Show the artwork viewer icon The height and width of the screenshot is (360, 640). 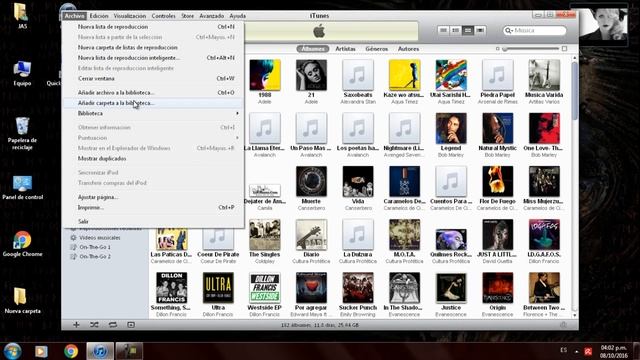[131, 324]
